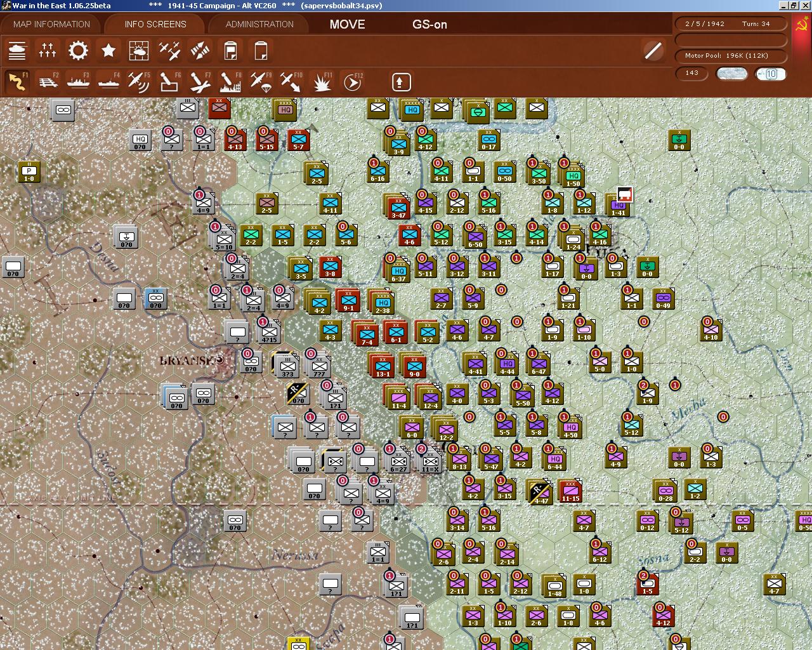Select F3 naval transport ship icon

78,82
